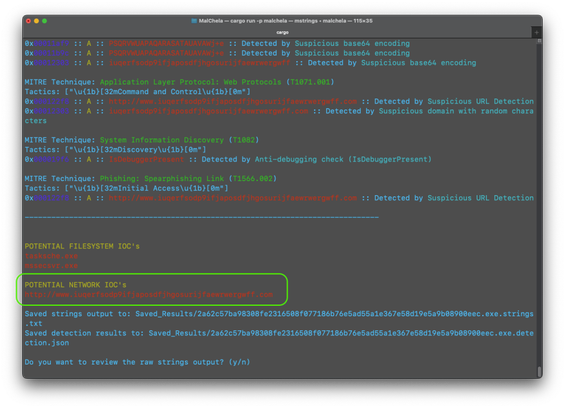Click the tasksche.exe filesystem IOC
Image resolution: width=565 pixels, height=408 pixels.
(x=51, y=256)
